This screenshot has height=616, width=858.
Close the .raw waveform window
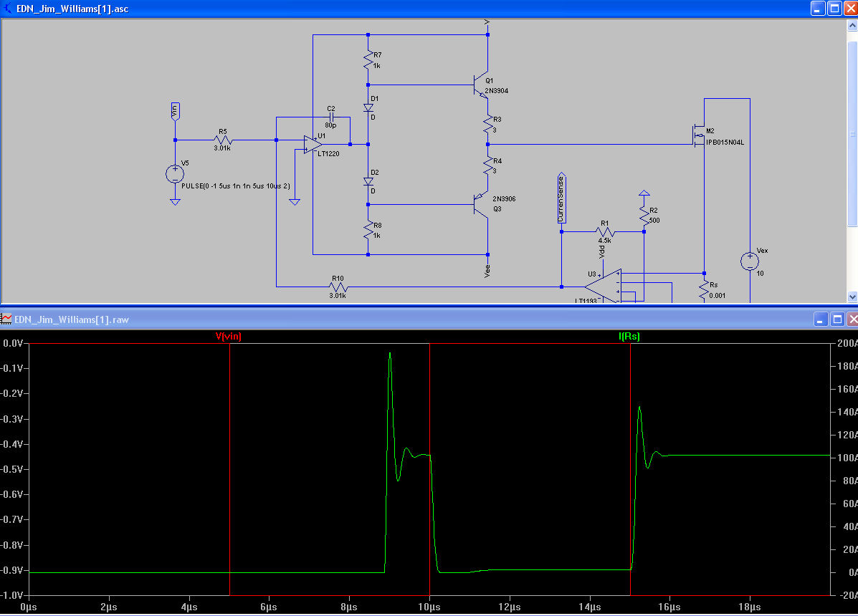853,319
